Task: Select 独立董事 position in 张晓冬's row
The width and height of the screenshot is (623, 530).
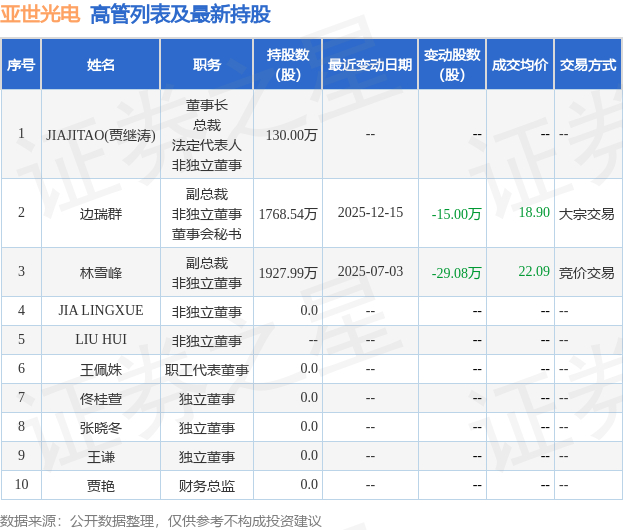Action: coord(207,428)
